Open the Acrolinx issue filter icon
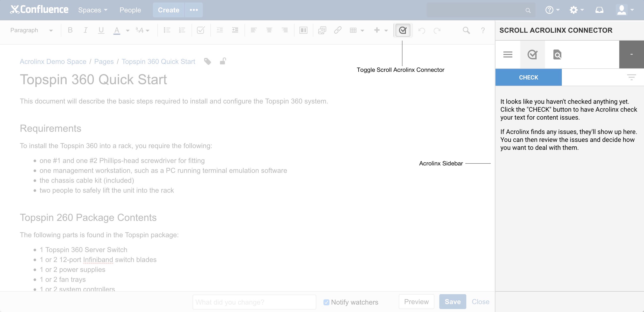Screen dimensions: 644x312 pyautogui.click(x=631, y=77)
